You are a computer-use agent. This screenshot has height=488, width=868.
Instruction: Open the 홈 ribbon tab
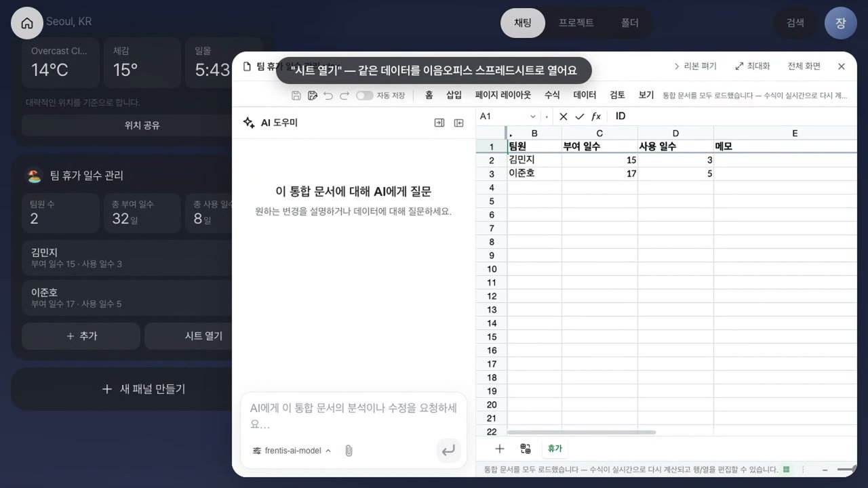point(429,96)
